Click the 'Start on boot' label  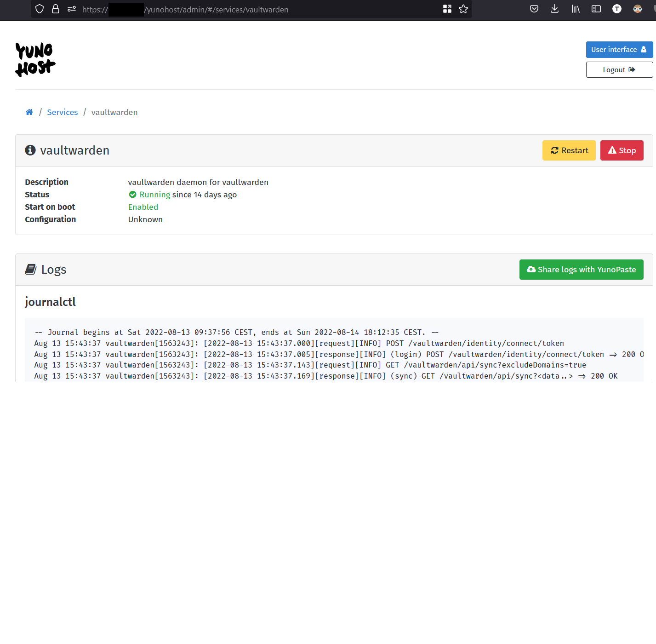click(x=50, y=207)
